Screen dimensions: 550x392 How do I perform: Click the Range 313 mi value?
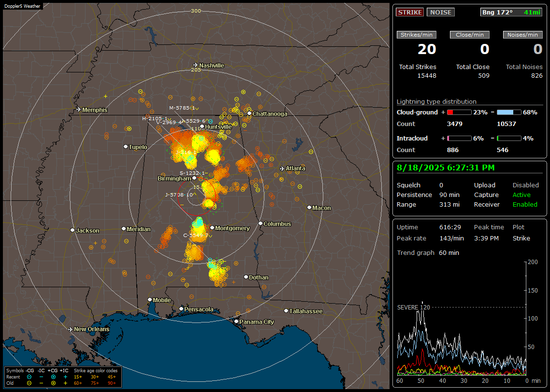(449, 205)
